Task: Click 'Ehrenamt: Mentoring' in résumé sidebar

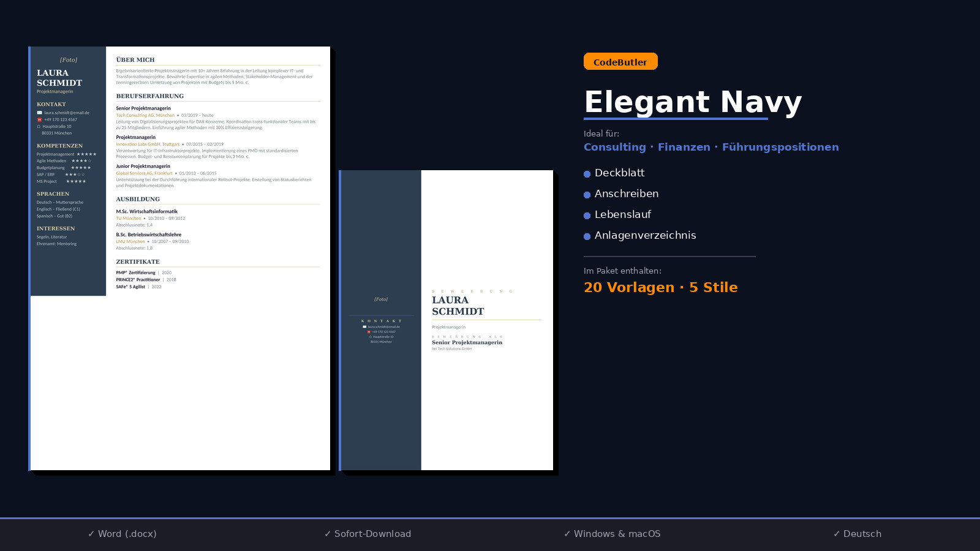Action: [56, 244]
